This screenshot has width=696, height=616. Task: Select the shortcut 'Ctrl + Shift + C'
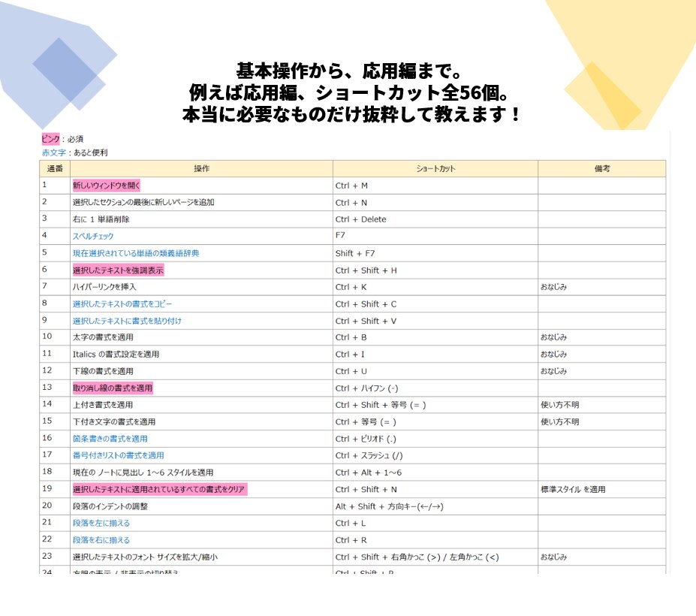(x=366, y=303)
